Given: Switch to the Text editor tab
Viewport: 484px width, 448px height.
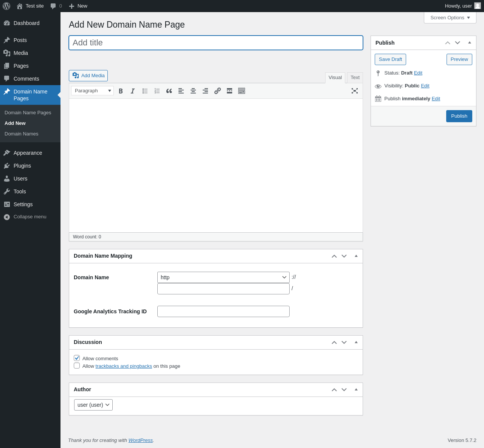Looking at the screenshot, I should (x=355, y=78).
